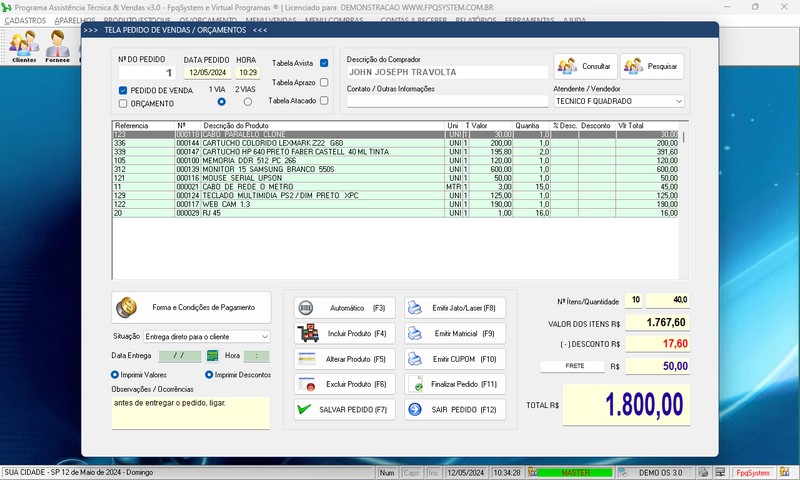Enable the ORÇAMENTO checkbox

pyautogui.click(x=123, y=103)
